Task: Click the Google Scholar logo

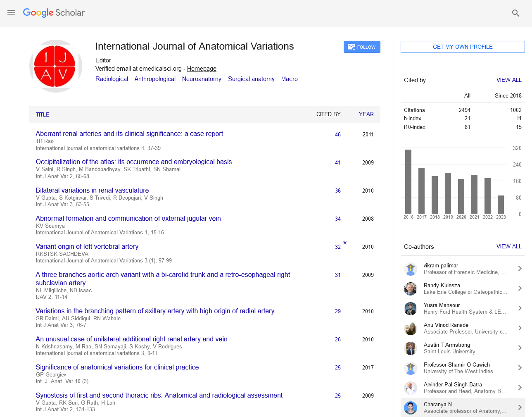Action: point(54,13)
